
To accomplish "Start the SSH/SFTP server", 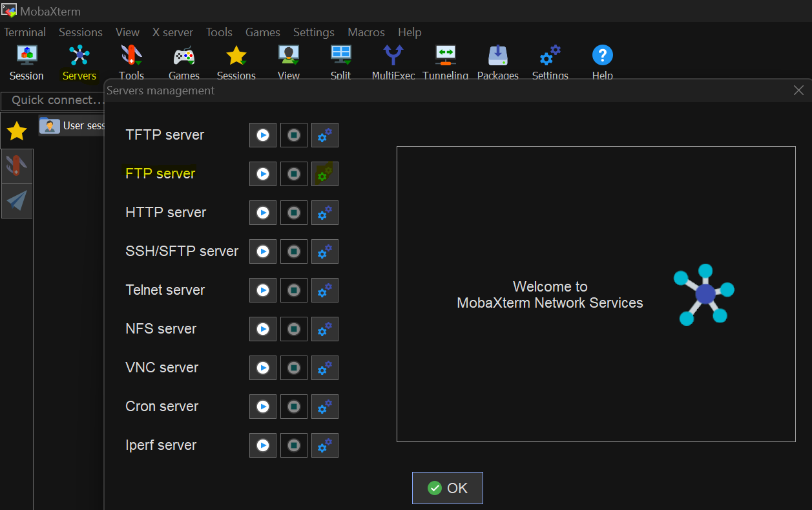I will pos(263,251).
